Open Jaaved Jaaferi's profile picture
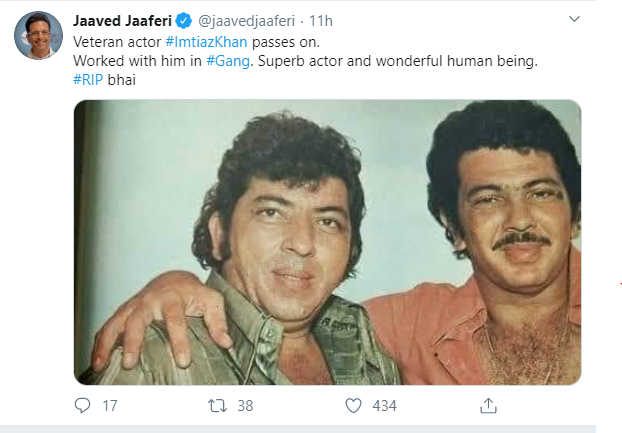 pos(35,37)
